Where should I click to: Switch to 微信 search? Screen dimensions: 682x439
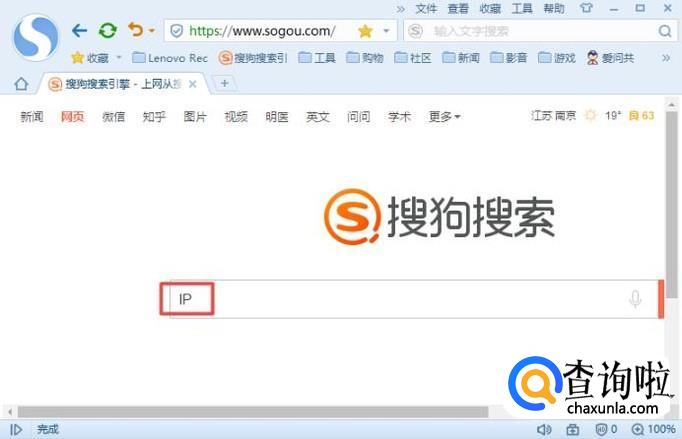[114, 116]
